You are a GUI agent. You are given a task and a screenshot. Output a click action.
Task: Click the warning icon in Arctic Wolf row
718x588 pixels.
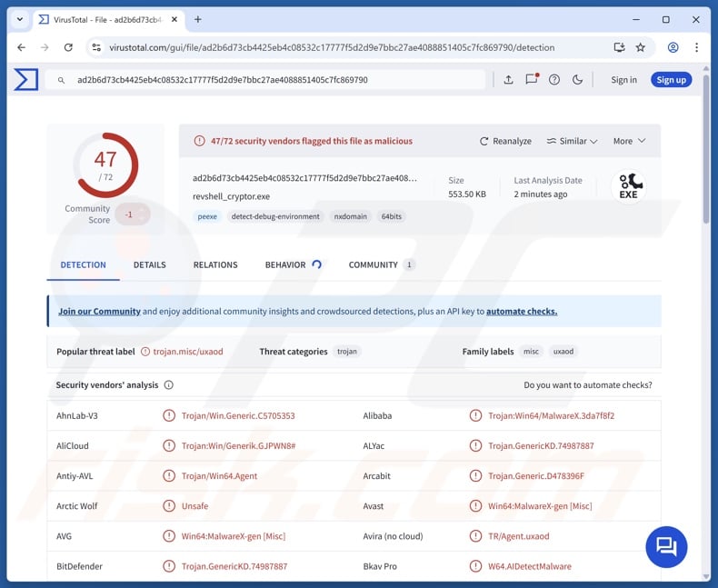click(x=169, y=505)
